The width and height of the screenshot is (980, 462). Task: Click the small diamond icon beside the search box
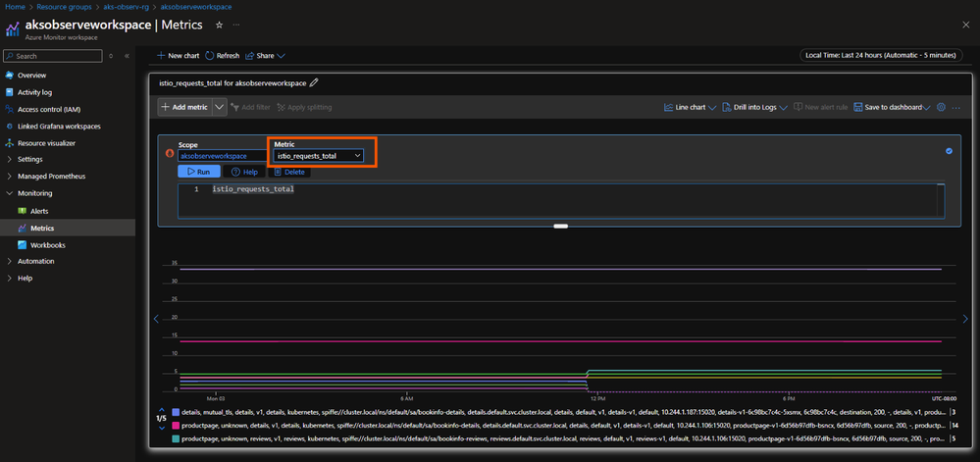[x=111, y=56]
